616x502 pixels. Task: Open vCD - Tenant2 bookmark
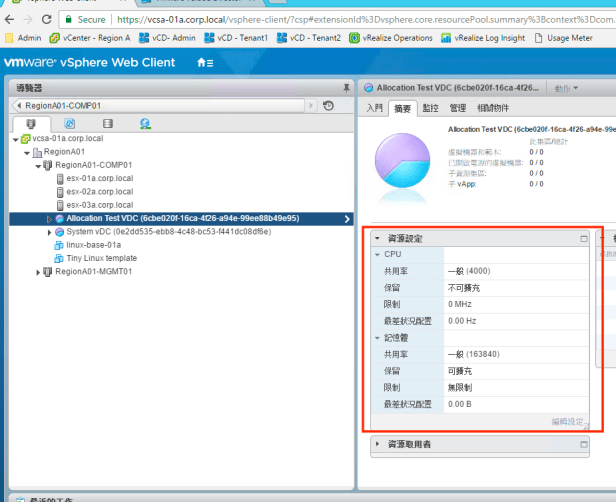pyautogui.click(x=308, y=38)
